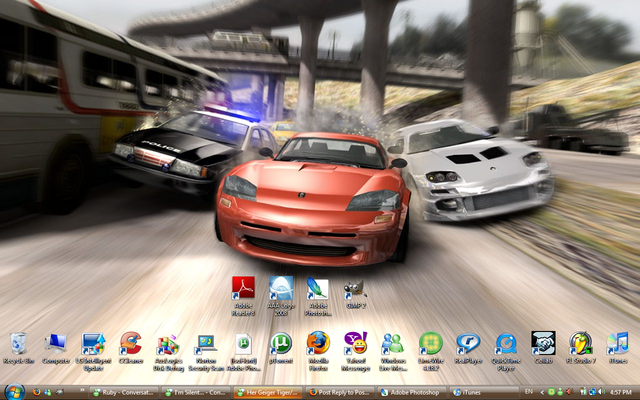Open the iTunes desktop shortcut
The image size is (640, 400).
tap(618, 345)
